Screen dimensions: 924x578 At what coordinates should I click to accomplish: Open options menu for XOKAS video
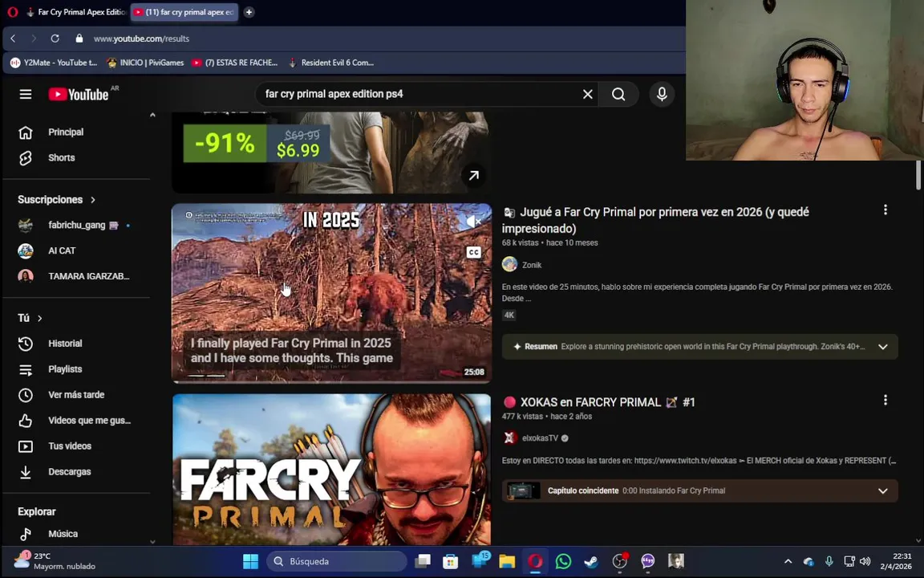(885, 401)
